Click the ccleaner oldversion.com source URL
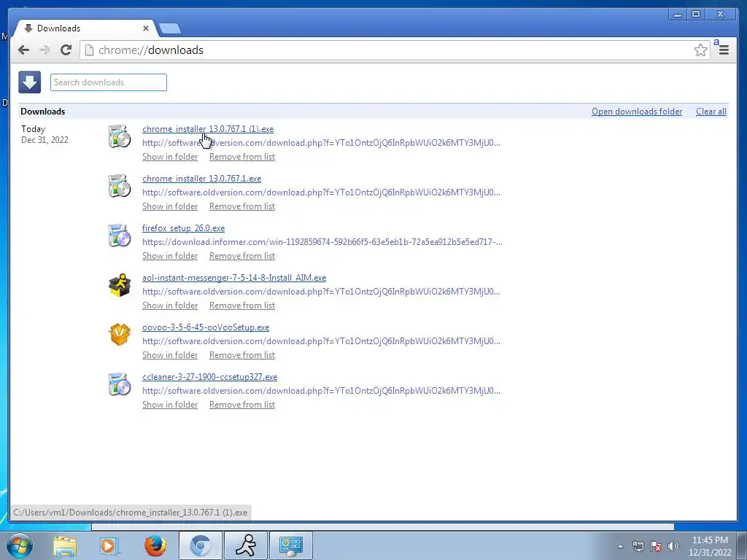 pyautogui.click(x=321, y=391)
